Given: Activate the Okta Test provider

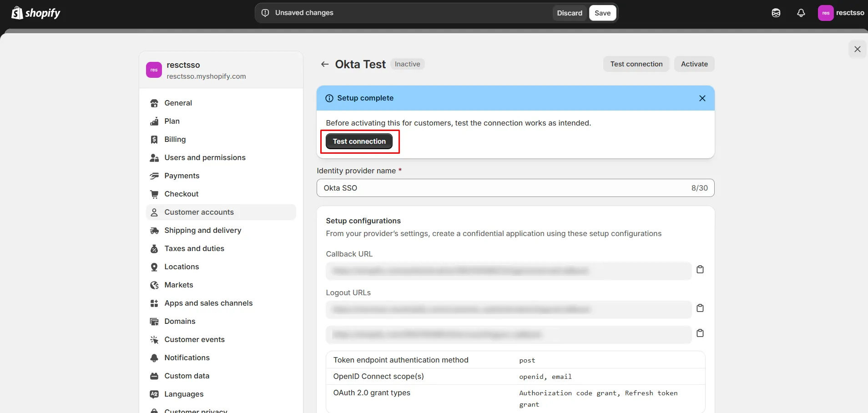Looking at the screenshot, I should coord(694,64).
